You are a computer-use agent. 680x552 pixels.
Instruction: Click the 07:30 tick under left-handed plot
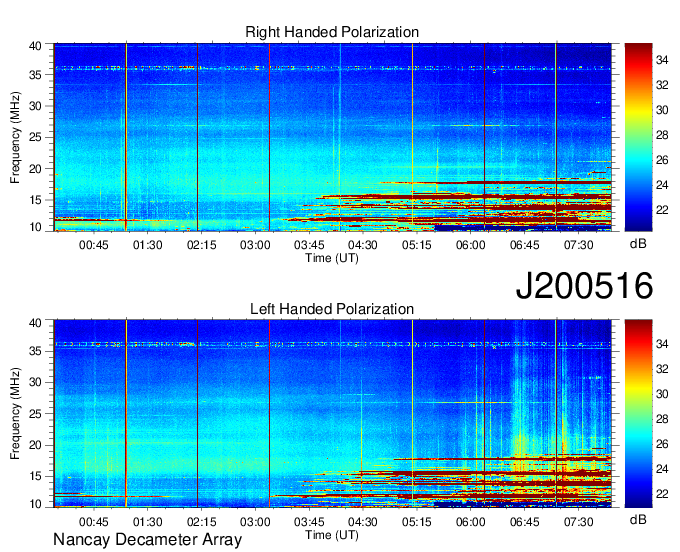[579, 522]
